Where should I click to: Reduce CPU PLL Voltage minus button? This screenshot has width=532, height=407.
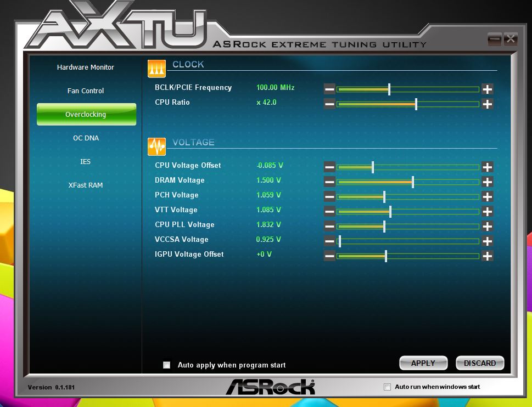coord(329,226)
